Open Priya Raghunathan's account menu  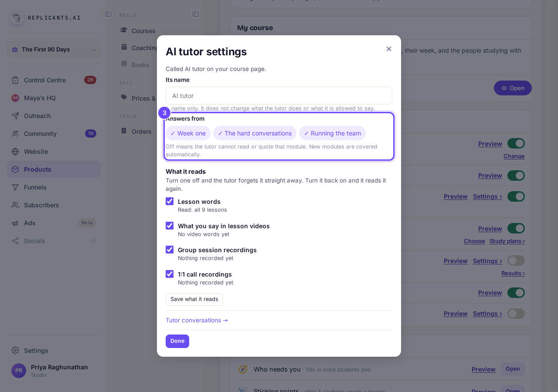pyautogui.click(x=54, y=371)
